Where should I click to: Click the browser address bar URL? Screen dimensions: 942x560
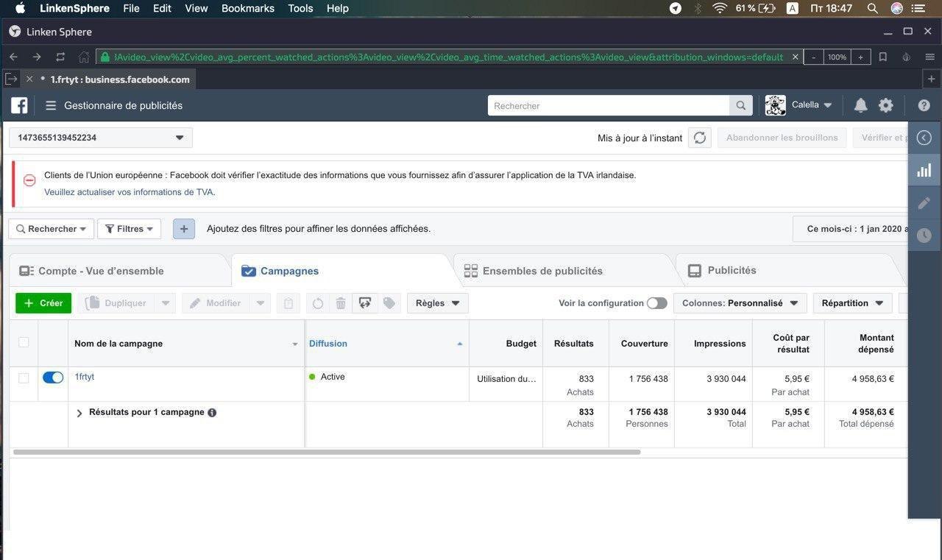point(449,57)
